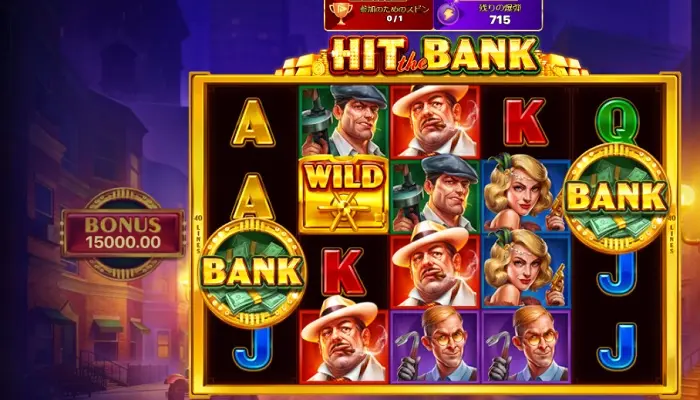Tap the trophy icon in tournament panel
Image resolution: width=700 pixels, height=400 pixels.
click(x=341, y=14)
